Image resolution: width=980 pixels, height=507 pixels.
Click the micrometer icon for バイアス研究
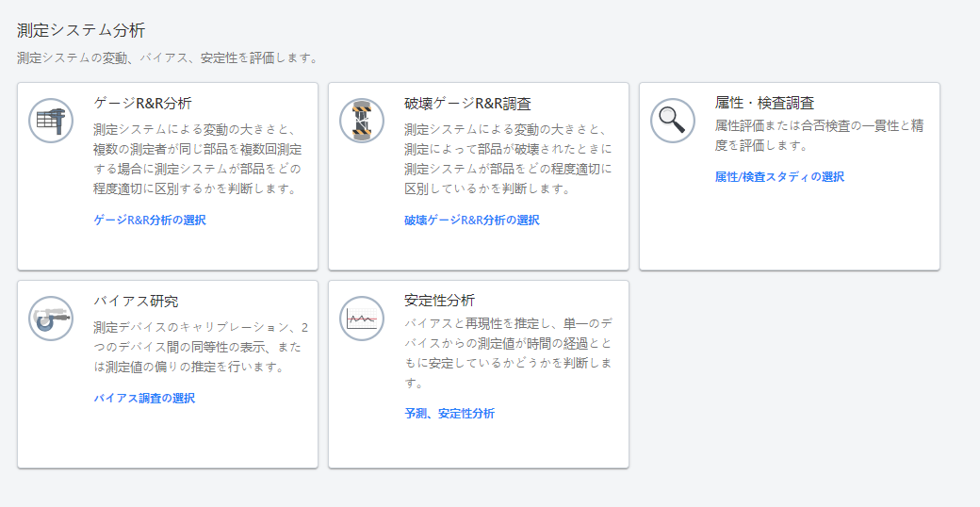tap(51, 319)
